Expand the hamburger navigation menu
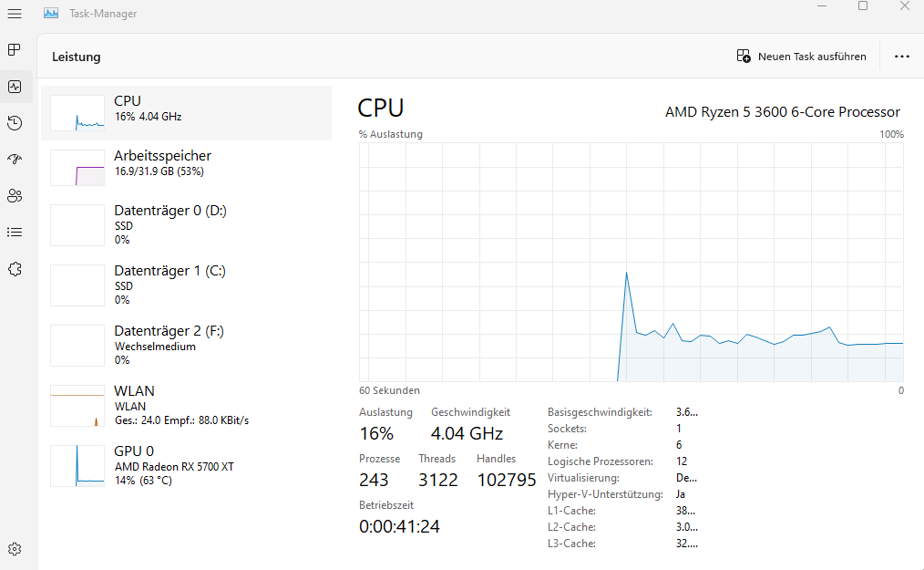Screen dimensions: 924x570 15,14
